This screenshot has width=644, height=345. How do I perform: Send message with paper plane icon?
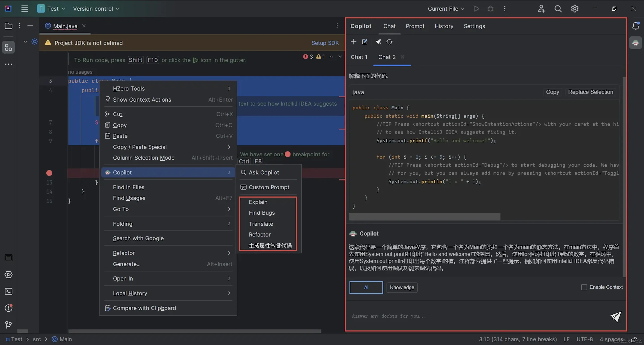click(x=616, y=317)
